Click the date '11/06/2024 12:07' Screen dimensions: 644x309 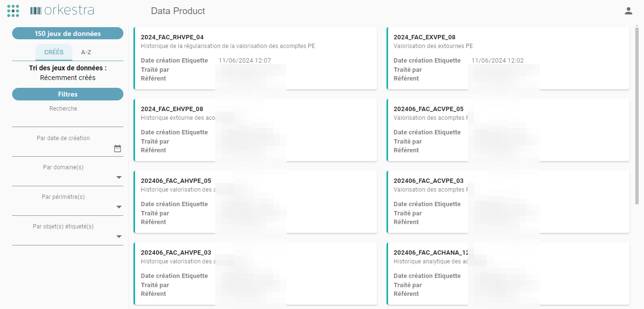(245, 61)
